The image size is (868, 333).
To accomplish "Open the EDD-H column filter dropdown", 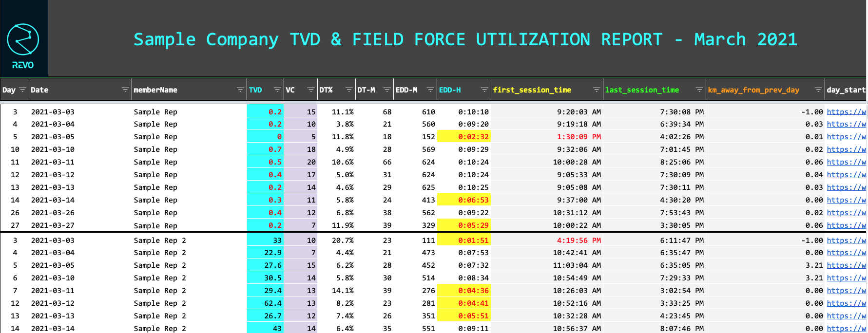I will pyautogui.click(x=484, y=90).
